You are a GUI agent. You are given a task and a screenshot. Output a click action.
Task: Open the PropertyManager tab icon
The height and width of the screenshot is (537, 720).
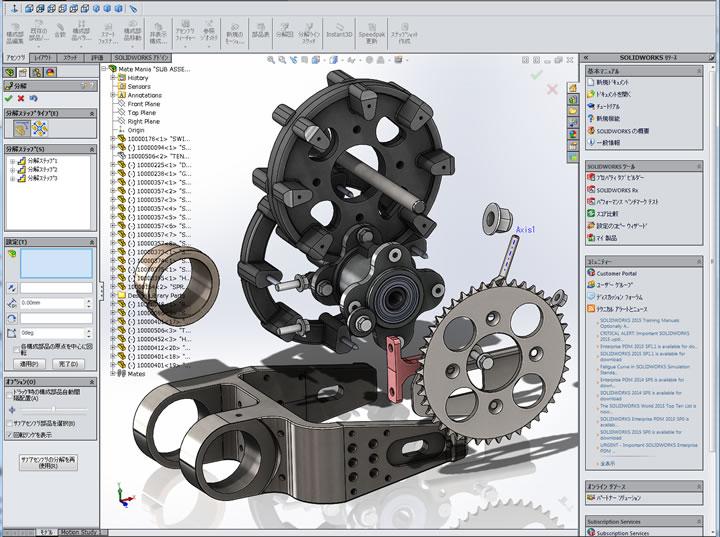[x=23, y=72]
